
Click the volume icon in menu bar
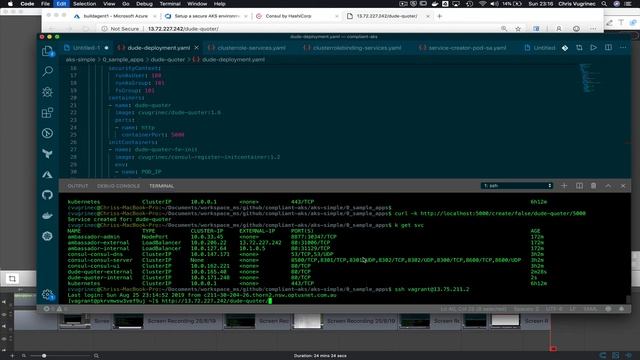(494, 4)
